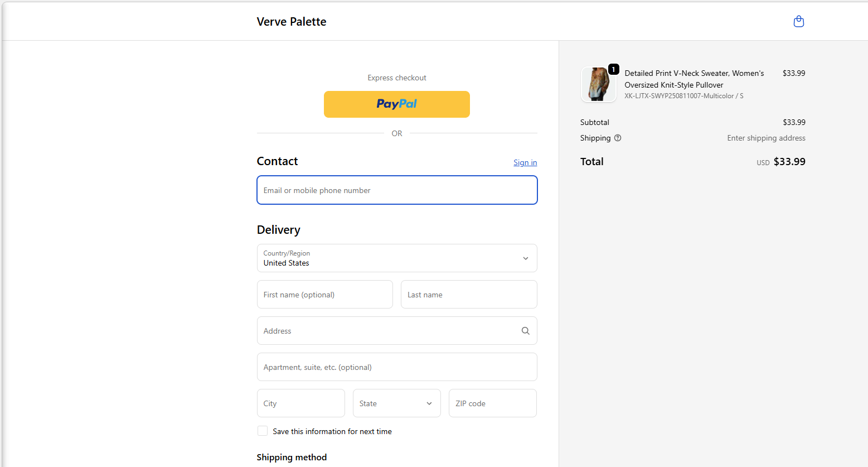Click the Sign in link
Image resolution: width=868 pixels, height=467 pixels.
[525, 162]
